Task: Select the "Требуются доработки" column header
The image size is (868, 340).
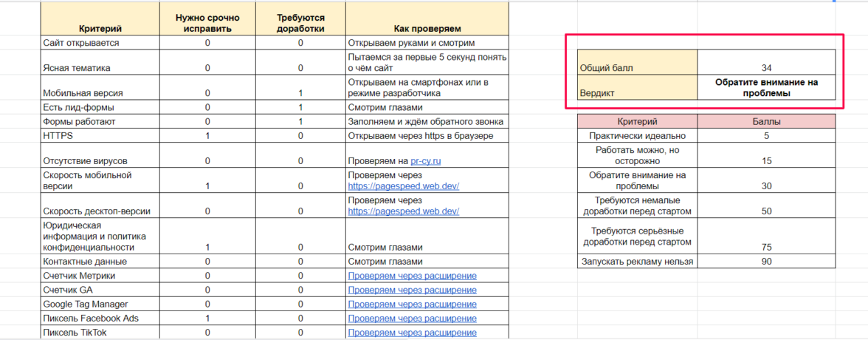Action: (x=300, y=23)
